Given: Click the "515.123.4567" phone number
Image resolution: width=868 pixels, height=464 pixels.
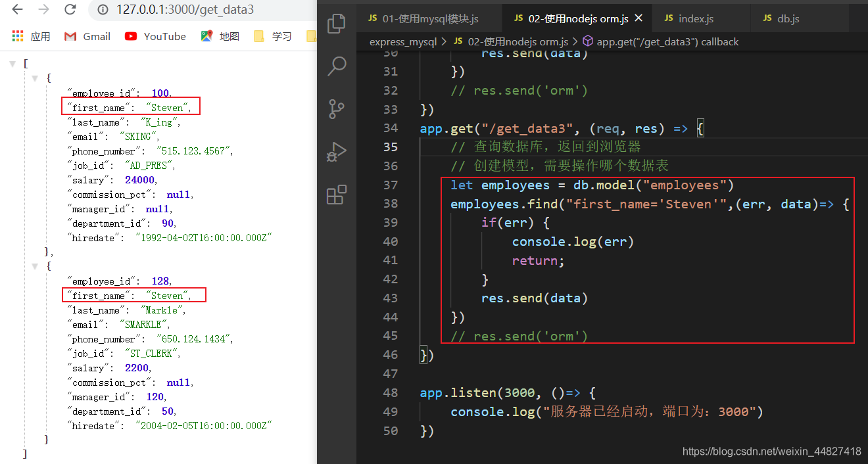Looking at the screenshot, I should [194, 151].
